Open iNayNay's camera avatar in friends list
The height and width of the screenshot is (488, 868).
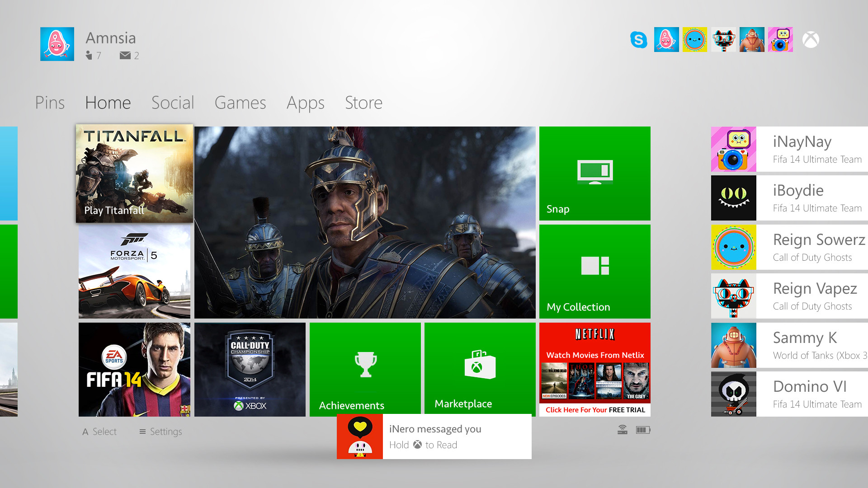734,149
